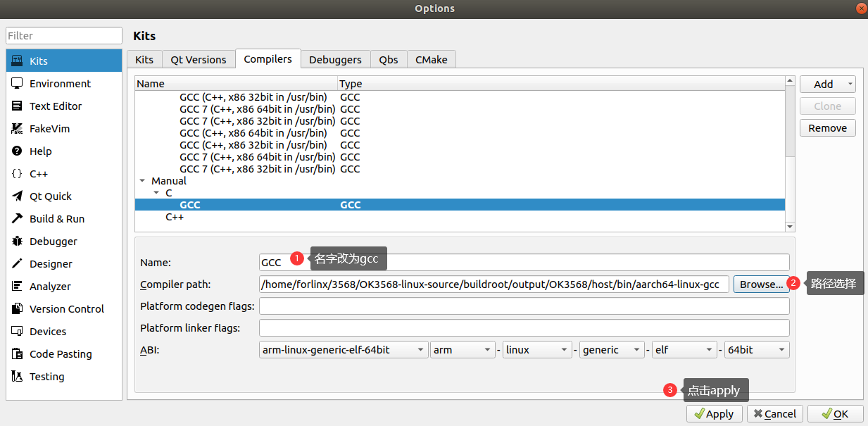
Task: Open the Text Editor settings icon
Action: click(17, 106)
